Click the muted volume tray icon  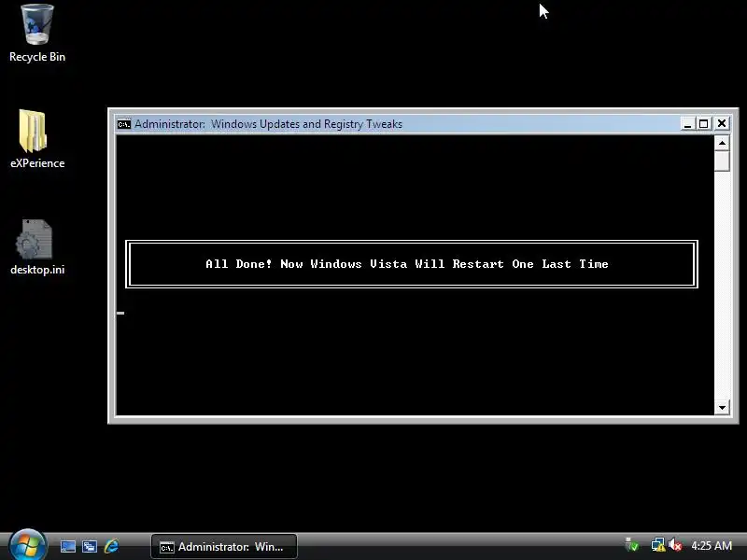tap(675, 545)
